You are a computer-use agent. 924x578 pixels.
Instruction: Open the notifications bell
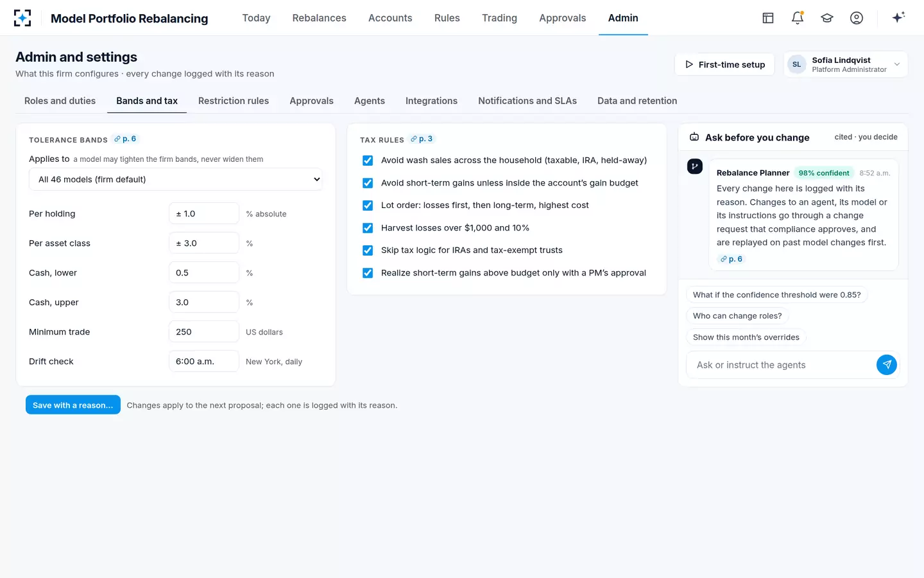[x=798, y=18]
